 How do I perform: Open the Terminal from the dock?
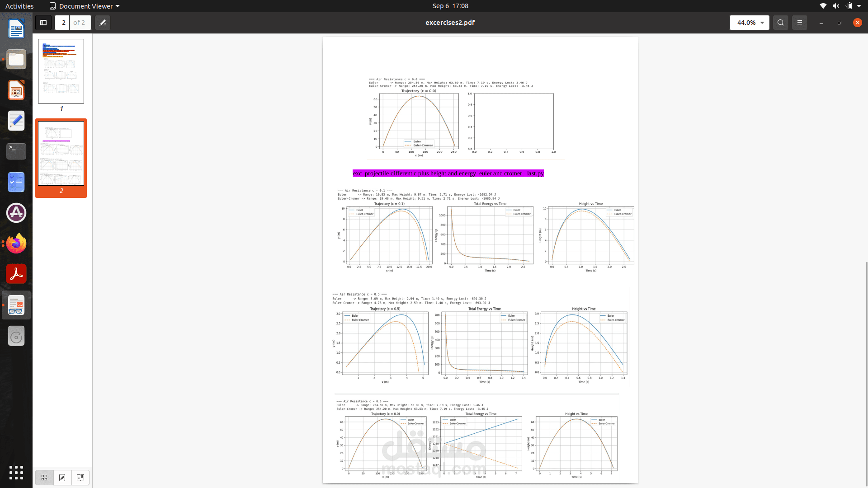click(16, 151)
